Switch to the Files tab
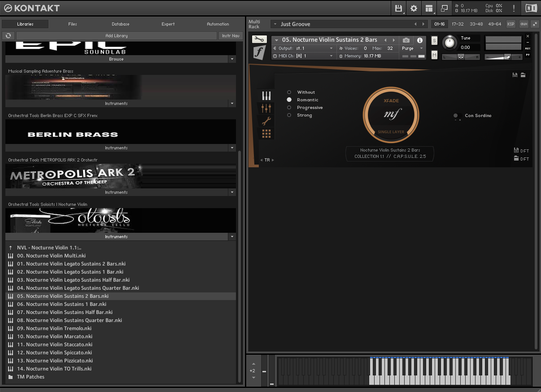The width and height of the screenshot is (541, 392). point(73,24)
